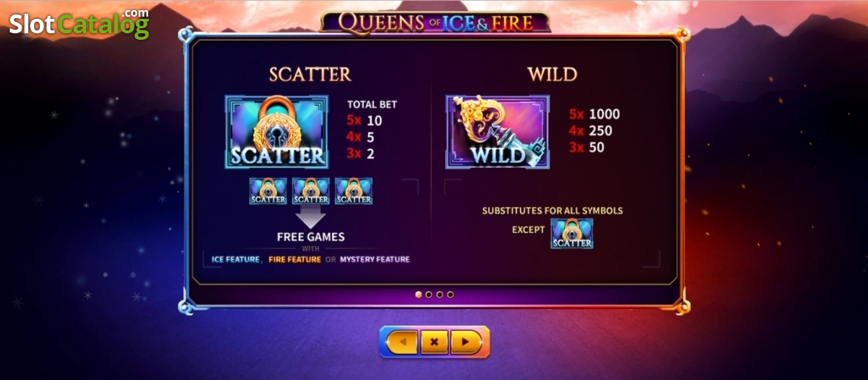Select the first small Scatter icon
Screen dimensions: 868x380
coord(268,191)
